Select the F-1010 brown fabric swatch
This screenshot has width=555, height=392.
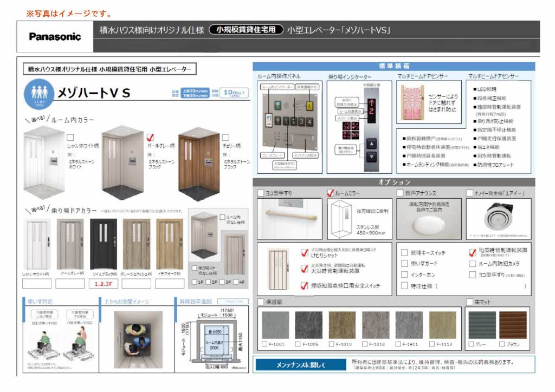coord(342,325)
